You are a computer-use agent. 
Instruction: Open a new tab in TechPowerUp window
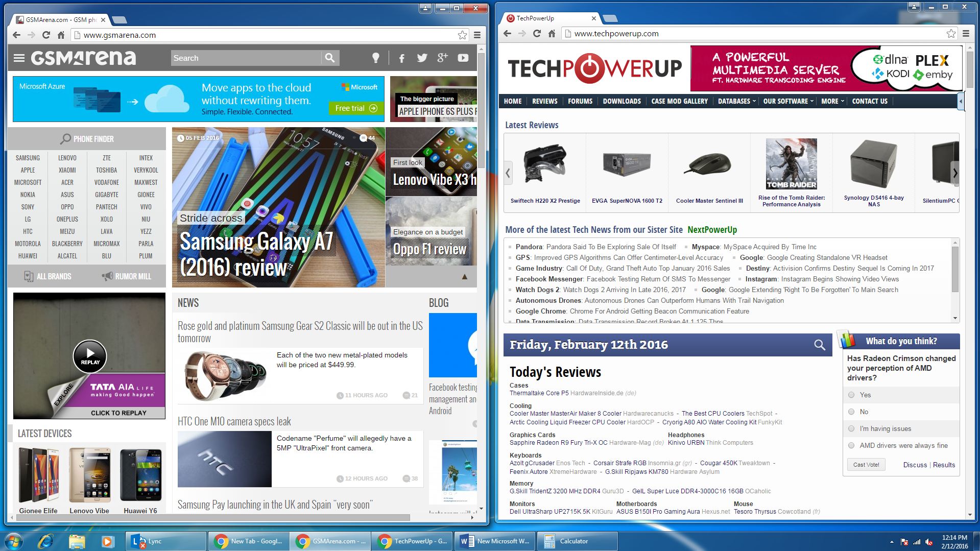coord(610,18)
